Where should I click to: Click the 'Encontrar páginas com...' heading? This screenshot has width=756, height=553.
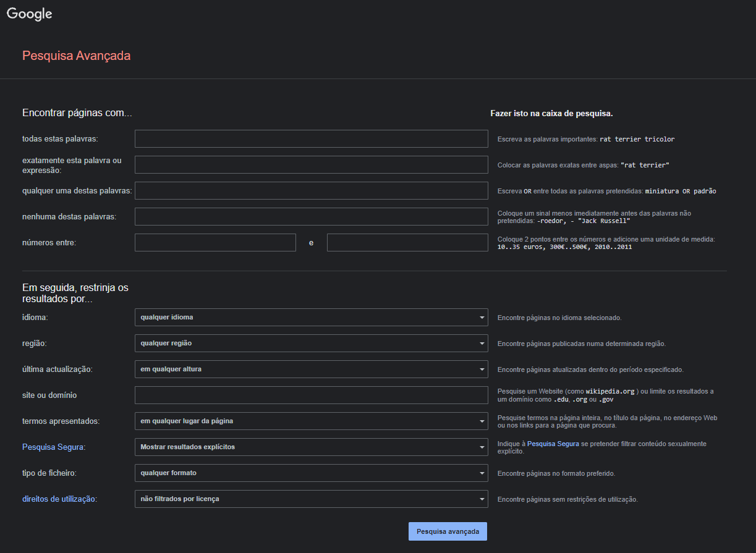tap(77, 113)
